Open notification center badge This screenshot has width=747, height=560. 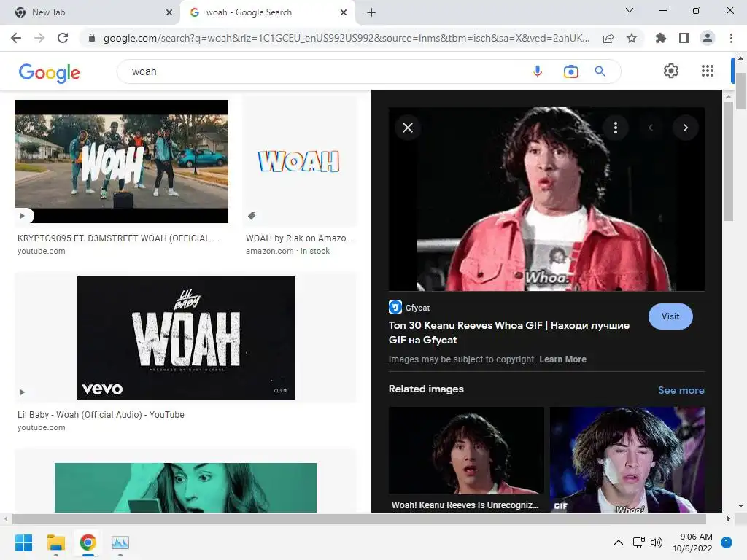(x=727, y=542)
